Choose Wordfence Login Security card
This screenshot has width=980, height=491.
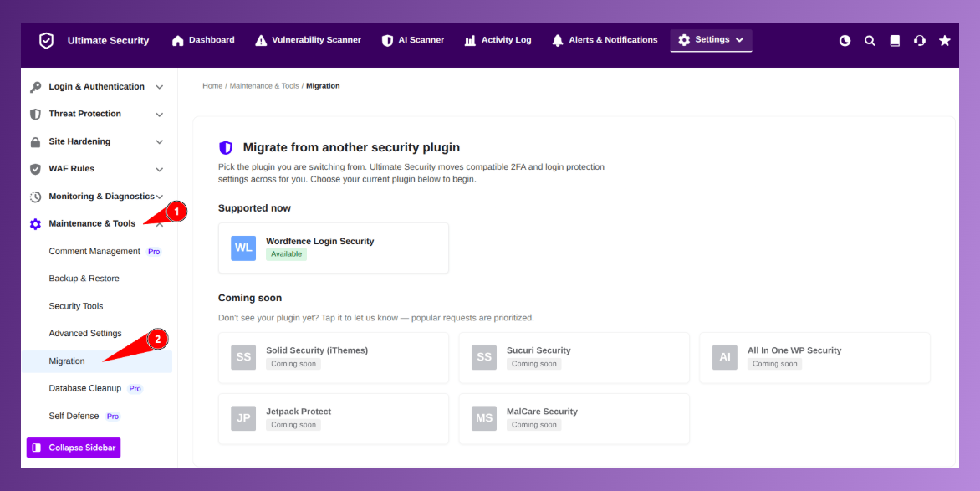pyautogui.click(x=334, y=248)
